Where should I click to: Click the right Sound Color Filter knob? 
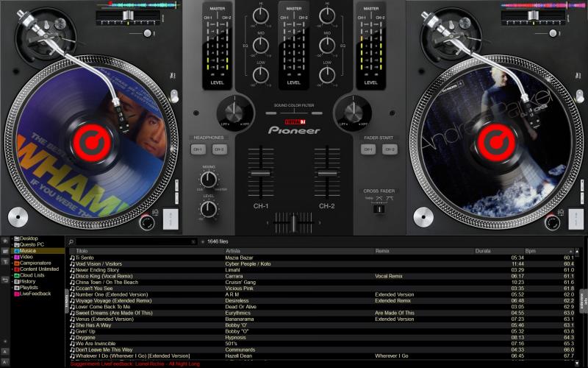(x=352, y=113)
